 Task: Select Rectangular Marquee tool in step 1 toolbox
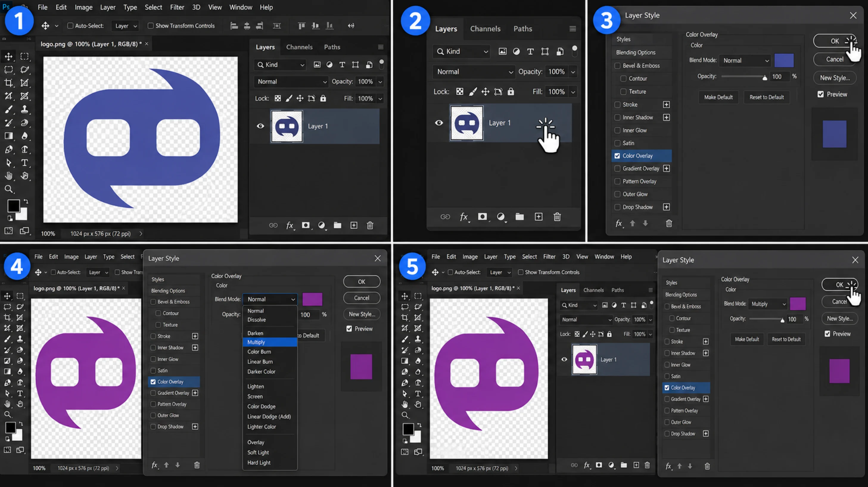[24, 56]
